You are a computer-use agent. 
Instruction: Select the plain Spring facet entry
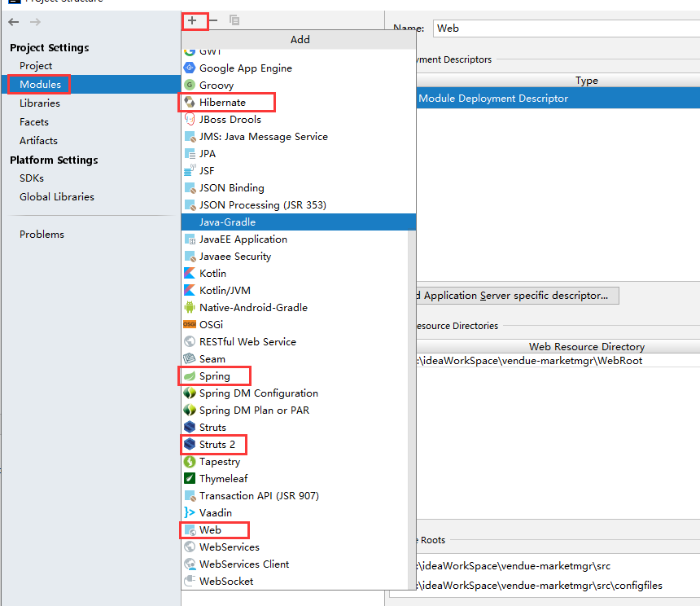tap(295, 376)
